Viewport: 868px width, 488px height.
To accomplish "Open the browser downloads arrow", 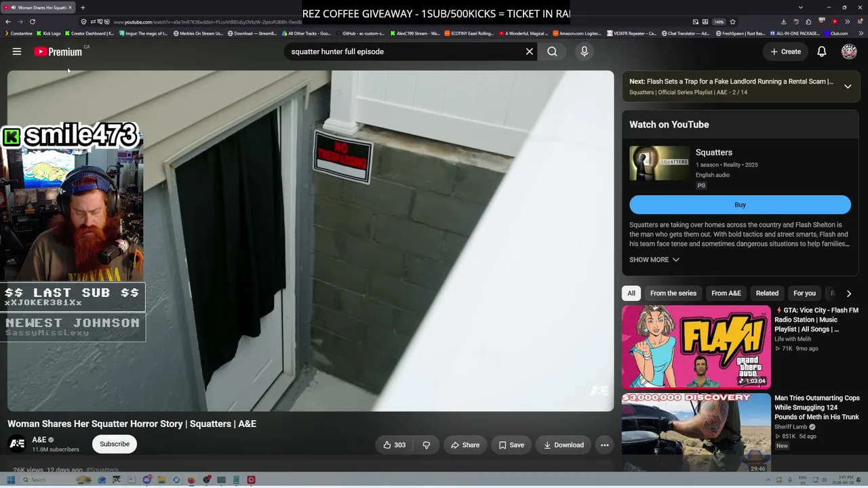I will pyautogui.click(x=783, y=22).
